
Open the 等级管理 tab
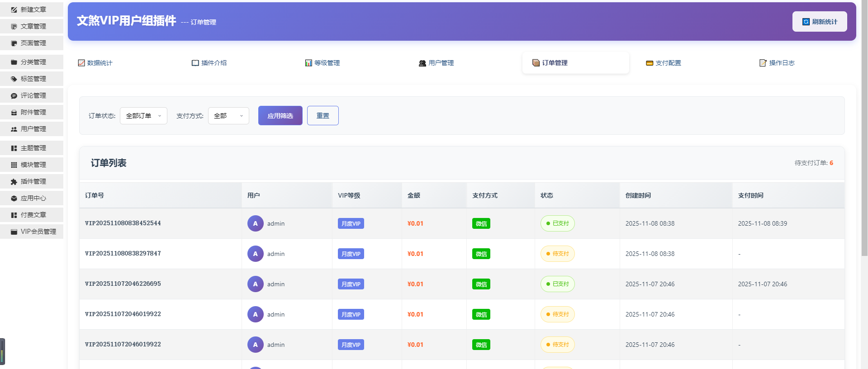tap(323, 63)
